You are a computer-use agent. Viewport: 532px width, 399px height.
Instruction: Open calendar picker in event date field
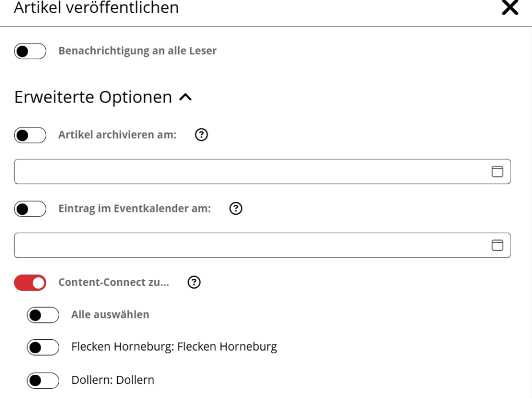(x=497, y=245)
